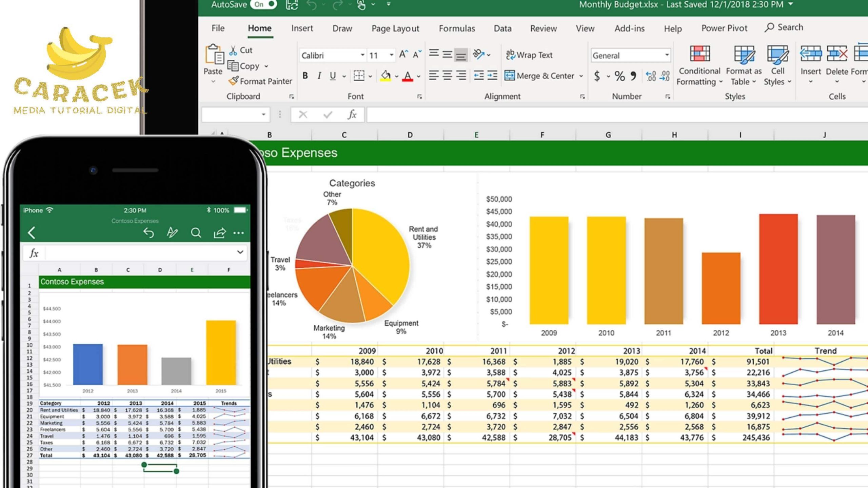Click the Wrap Text icon
This screenshot has height=488, width=868.
tap(510, 54)
